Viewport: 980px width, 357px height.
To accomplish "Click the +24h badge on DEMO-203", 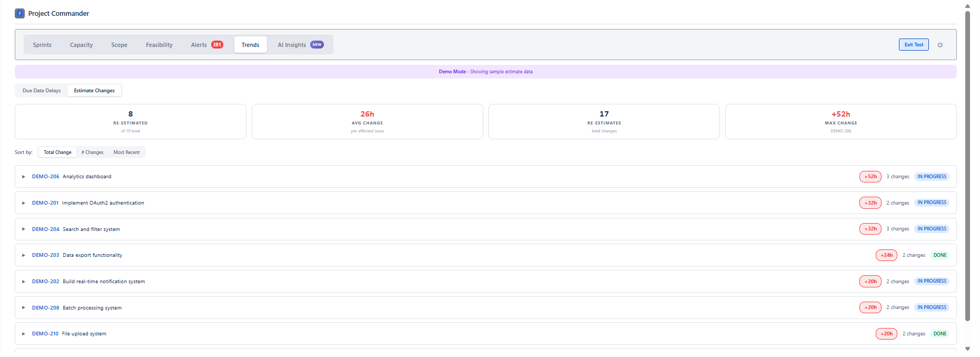I will coord(886,255).
